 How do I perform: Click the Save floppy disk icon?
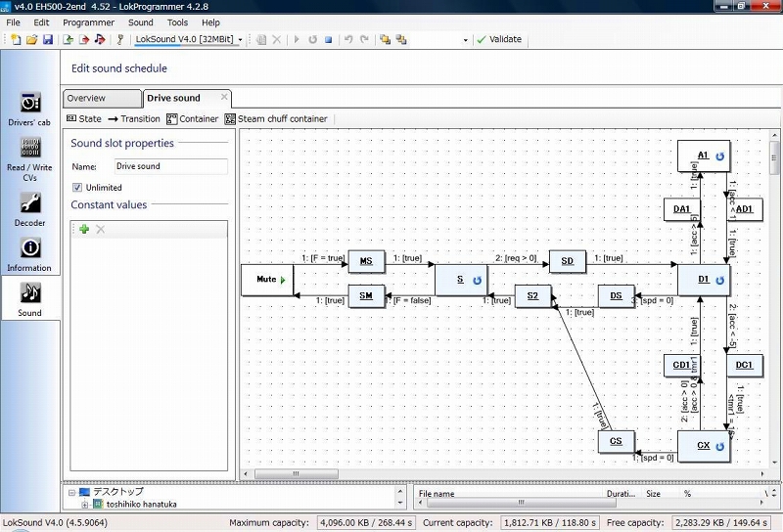(x=47, y=39)
